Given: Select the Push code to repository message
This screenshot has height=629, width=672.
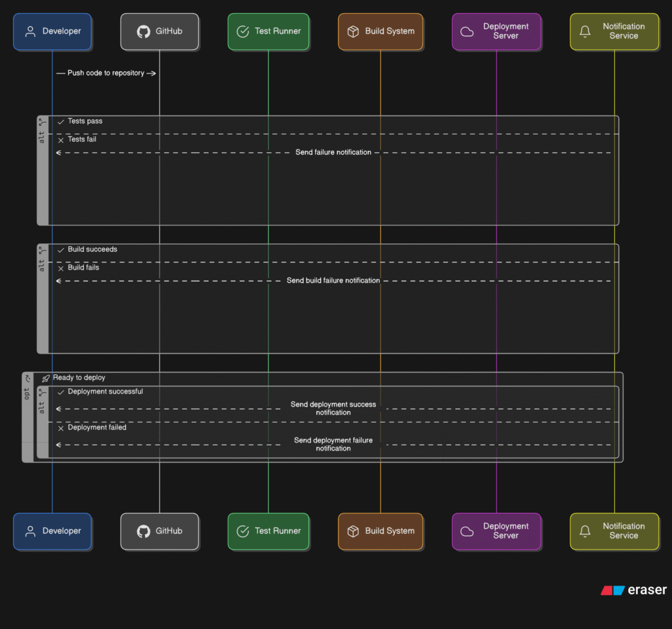Looking at the screenshot, I should (x=106, y=73).
